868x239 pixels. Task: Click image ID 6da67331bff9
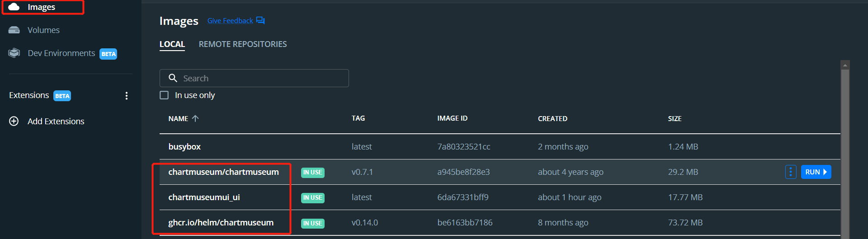click(x=462, y=197)
